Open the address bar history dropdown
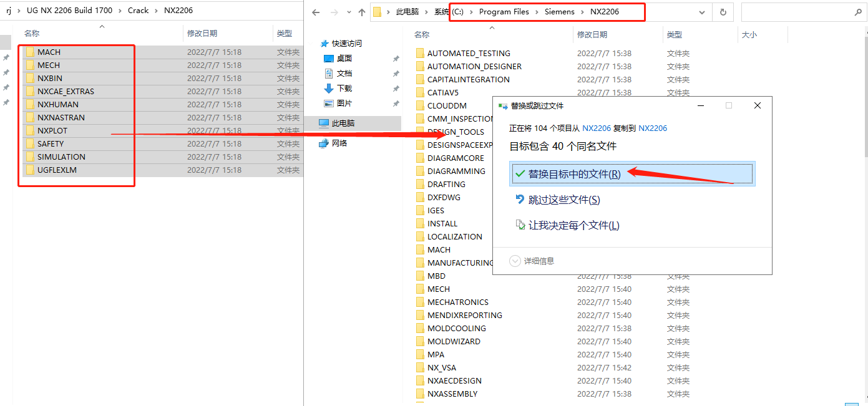The height and width of the screenshot is (406, 868). click(x=701, y=12)
